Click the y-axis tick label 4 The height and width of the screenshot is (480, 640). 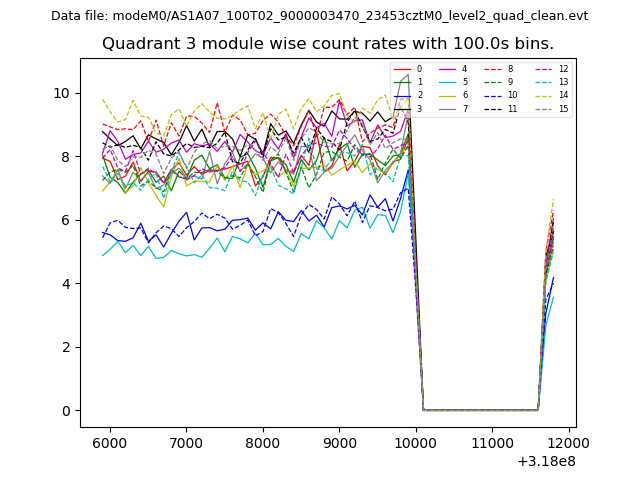tap(66, 284)
